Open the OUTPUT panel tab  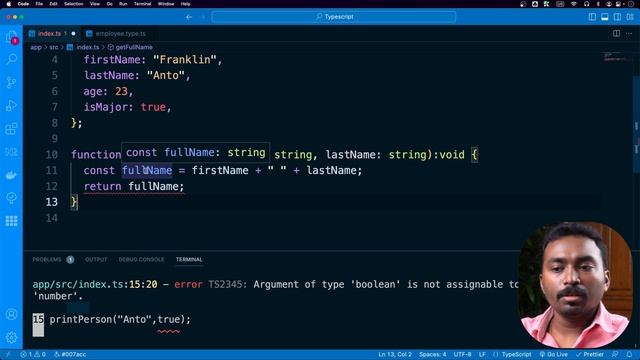96,260
